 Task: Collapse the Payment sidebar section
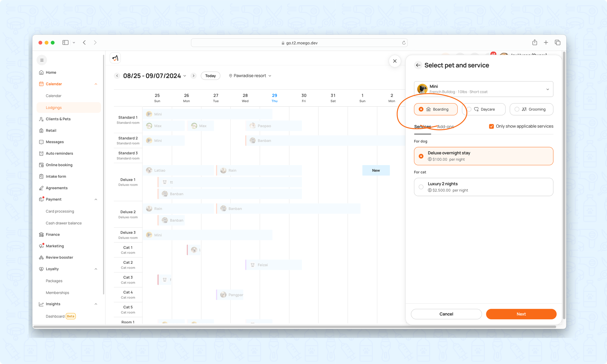(96, 200)
